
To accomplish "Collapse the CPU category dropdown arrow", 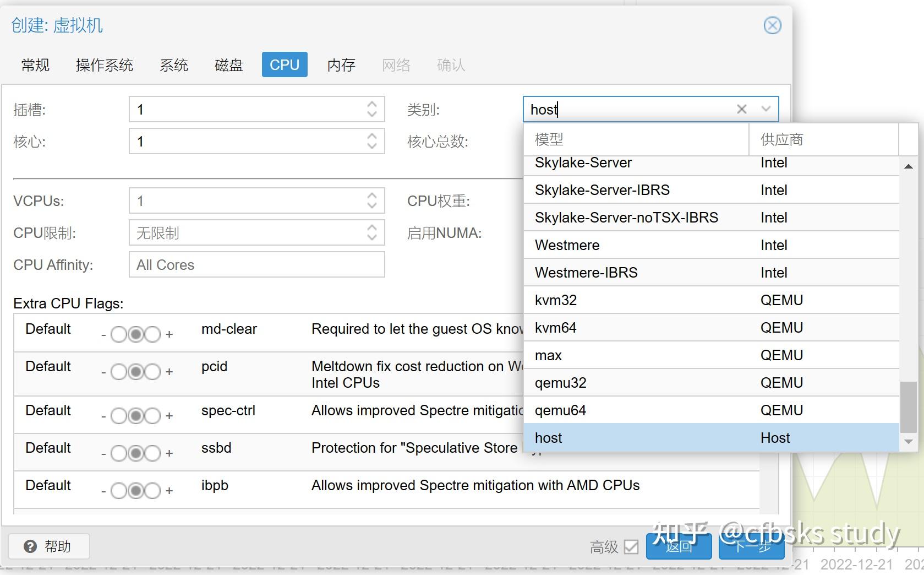I will click(x=766, y=109).
